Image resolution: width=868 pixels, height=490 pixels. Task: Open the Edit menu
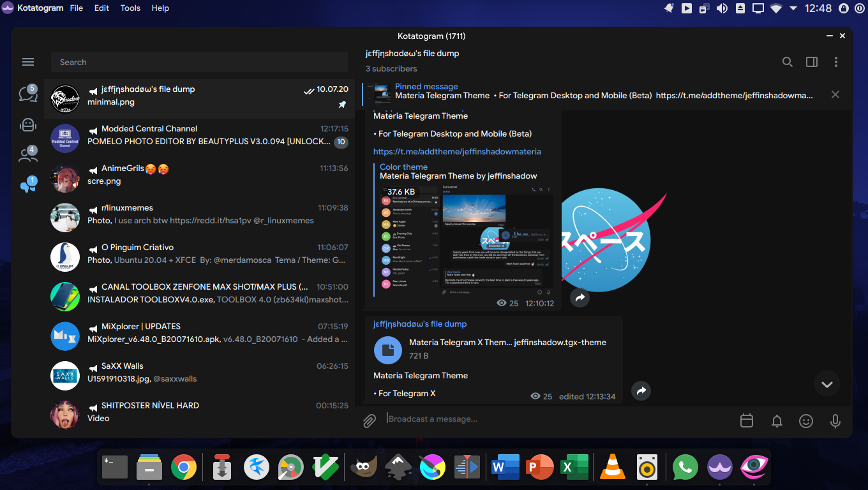(101, 8)
